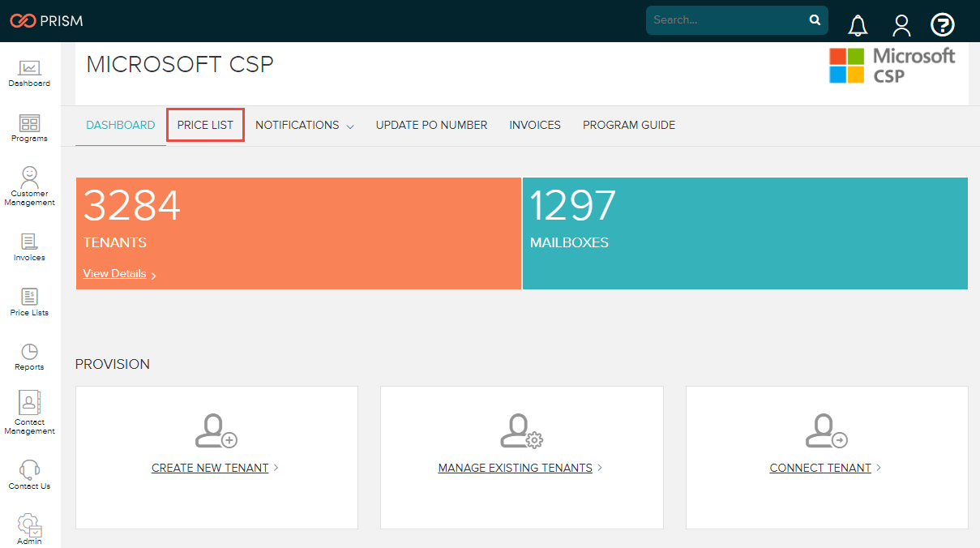
Task: Click View Details under Tenants
Action: click(115, 274)
